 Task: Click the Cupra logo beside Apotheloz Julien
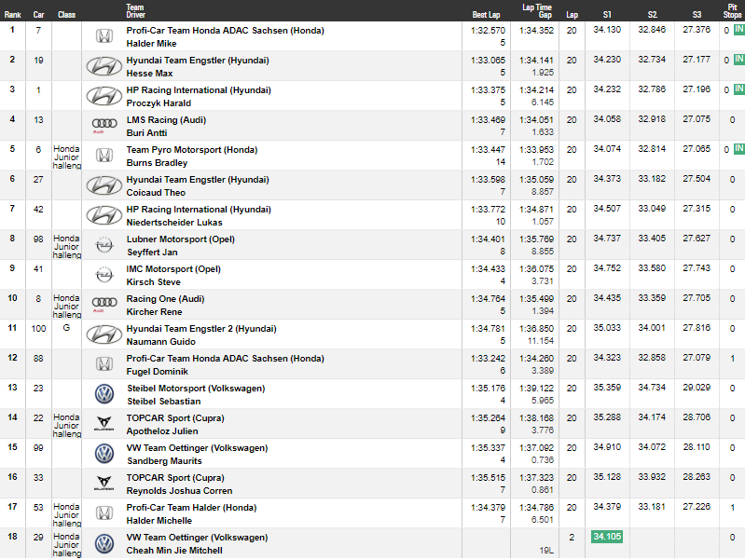104,423
